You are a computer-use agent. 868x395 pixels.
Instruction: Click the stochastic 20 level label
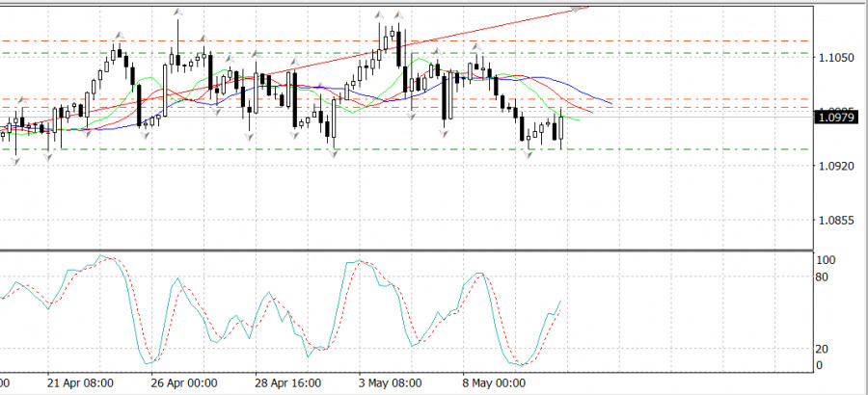pyautogui.click(x=822, y=349)
